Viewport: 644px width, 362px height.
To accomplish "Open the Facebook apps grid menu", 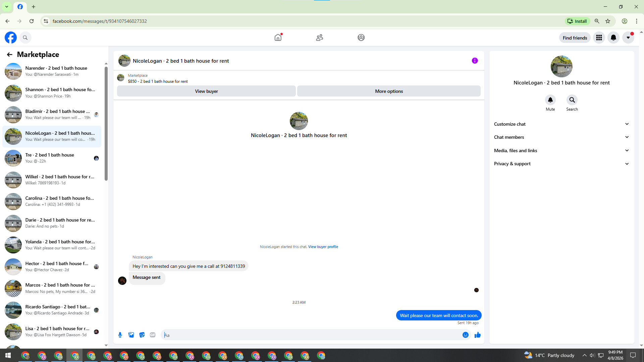I will (x=599, y=38).
